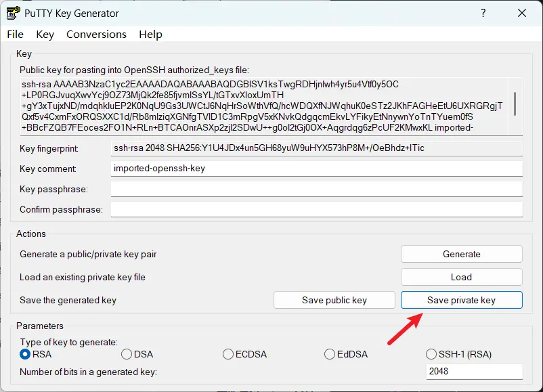
Task: Select the EdDSA key type
Action: 330,354
